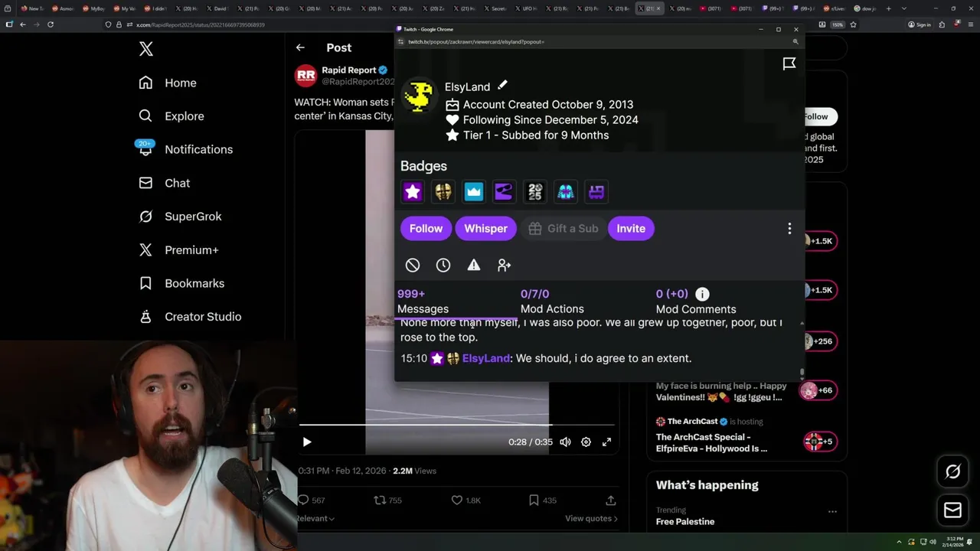The image size is (980, 551).
Task: Bookmark page with the star icon
Action: [x=853, y=24]
